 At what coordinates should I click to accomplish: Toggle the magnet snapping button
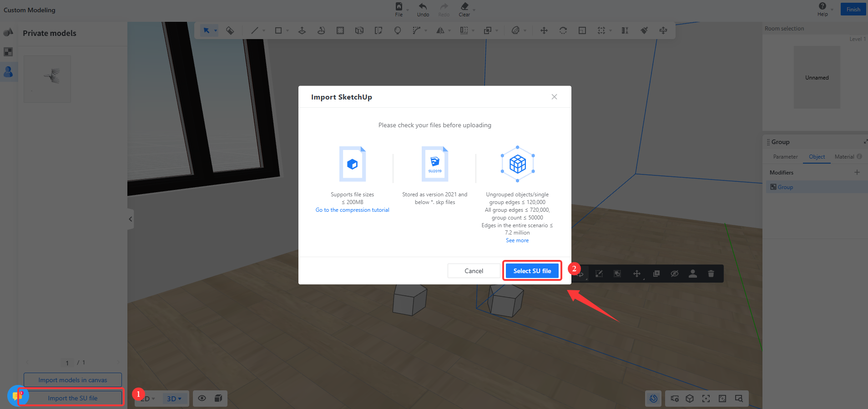654,399
